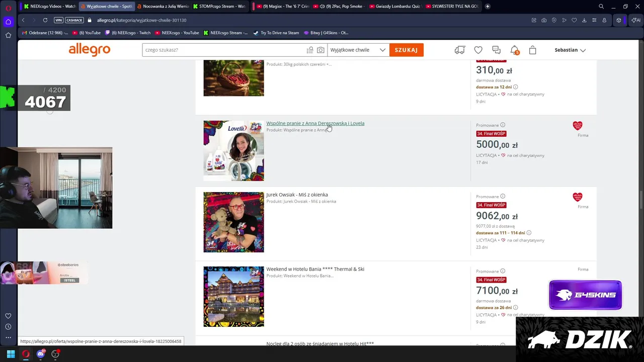Open the downloads arrow icon
The image size is (644, 362).
tap(584, 20)
